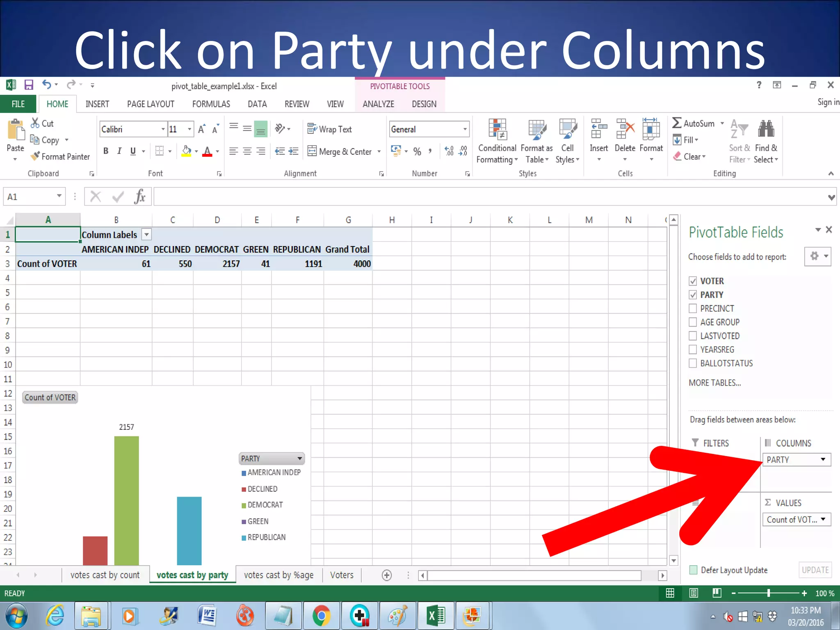Screen dimensions: 840x630
Task: Click the Delete cells icon
Action: coord(625,128)
